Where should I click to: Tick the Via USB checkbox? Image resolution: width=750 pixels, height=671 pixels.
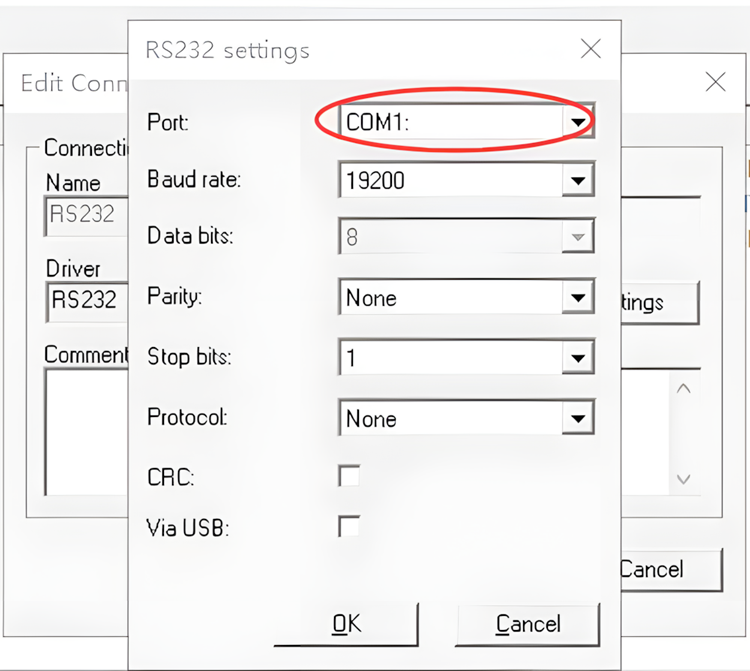(x=349, y=526)
